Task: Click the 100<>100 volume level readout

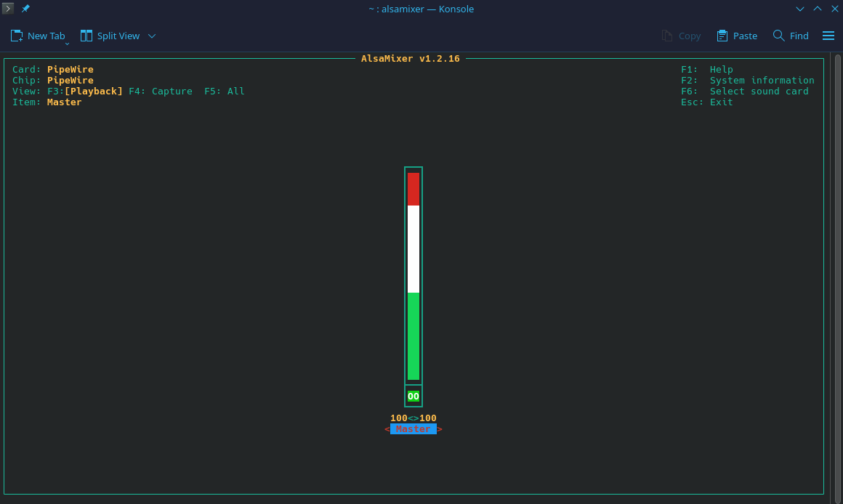Action: point(414,418)
